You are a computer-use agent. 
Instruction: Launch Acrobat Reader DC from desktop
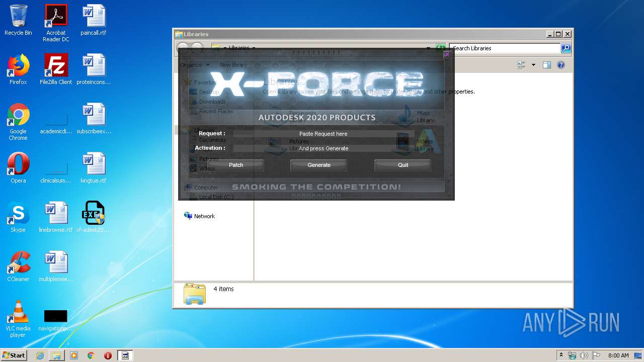(x=56, y=23)
